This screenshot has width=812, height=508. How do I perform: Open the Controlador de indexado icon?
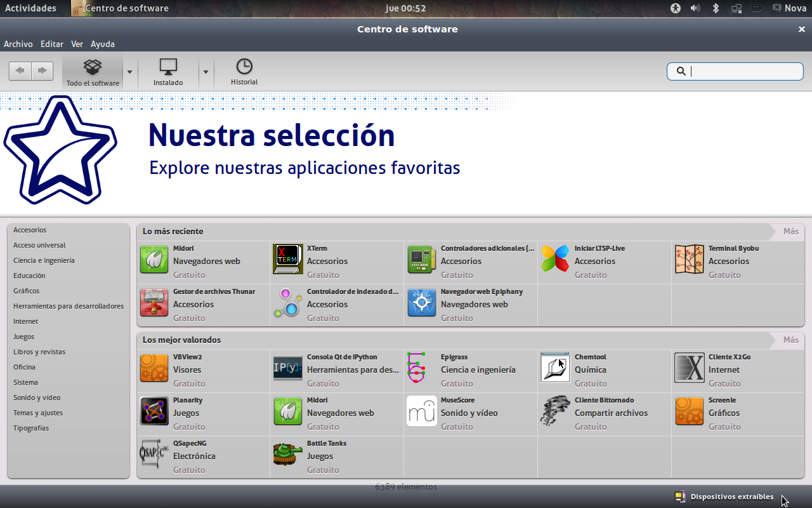(x=288, y=303)
